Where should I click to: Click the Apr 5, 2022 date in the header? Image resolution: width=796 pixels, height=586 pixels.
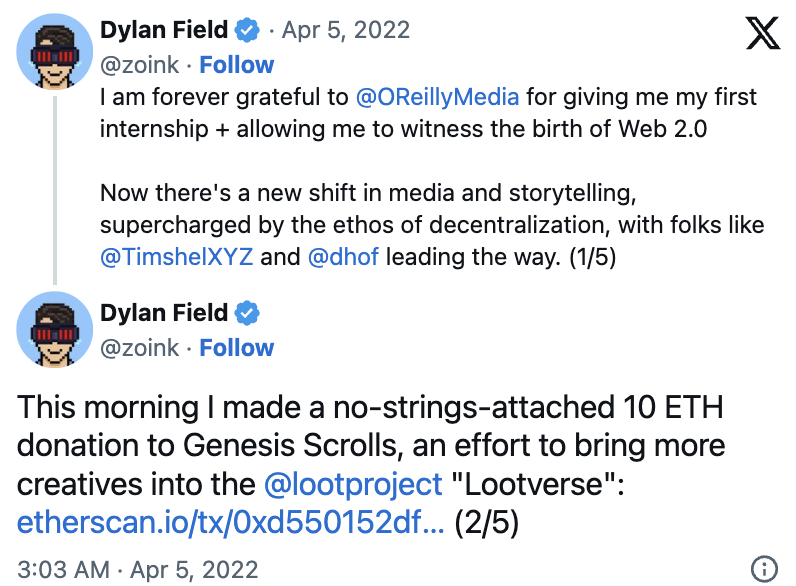346,30
